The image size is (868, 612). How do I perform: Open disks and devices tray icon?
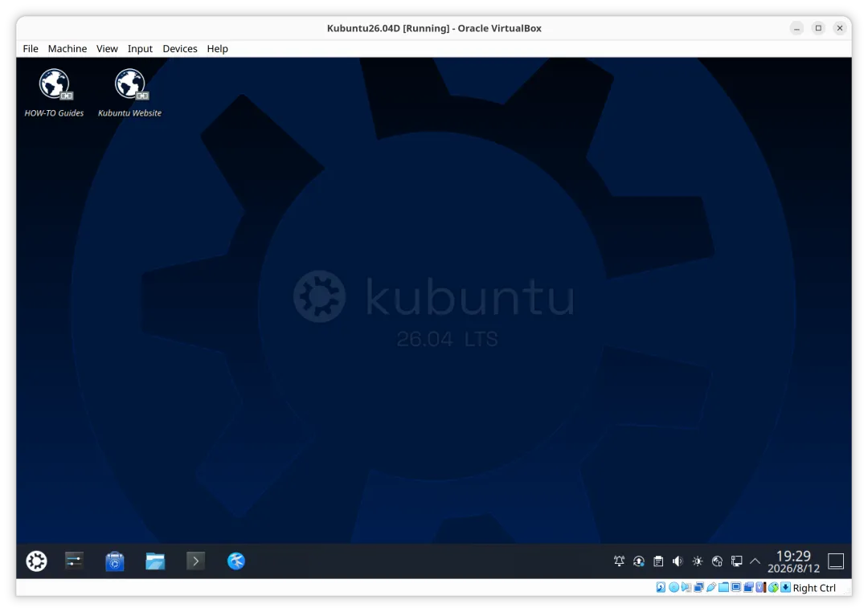coord(717,561)
